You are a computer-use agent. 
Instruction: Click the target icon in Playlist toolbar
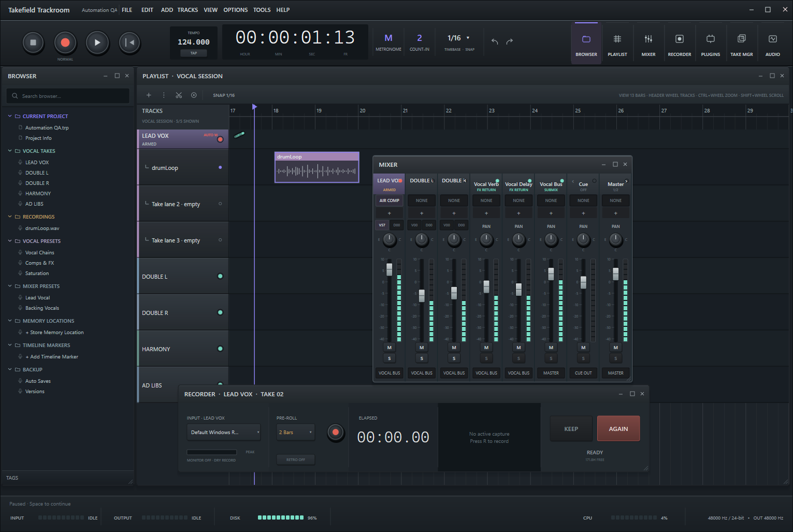(x=194, y=95)
